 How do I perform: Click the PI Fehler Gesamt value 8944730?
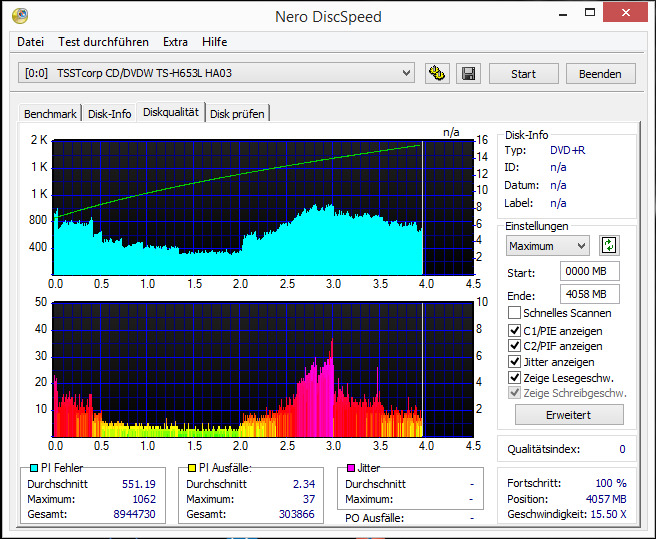click(x=134, y=514)
